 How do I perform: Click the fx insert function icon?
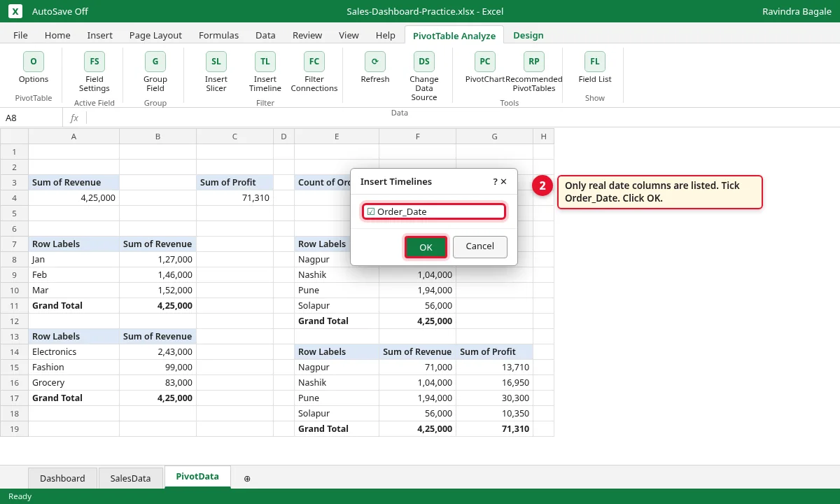pyautogui.click(x=74, y=118)
